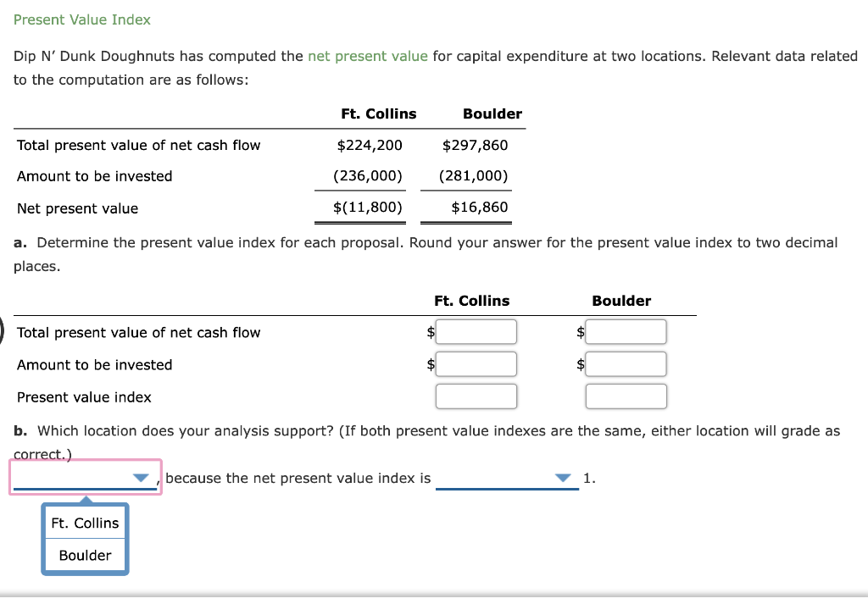Click the dollar sign beside Ft. Collins second input
The image size is (868, 604).
click(431, 363)
